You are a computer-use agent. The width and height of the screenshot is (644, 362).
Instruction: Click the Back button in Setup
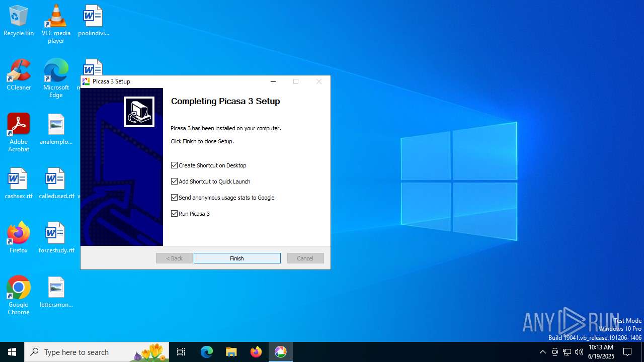point(174,258)
